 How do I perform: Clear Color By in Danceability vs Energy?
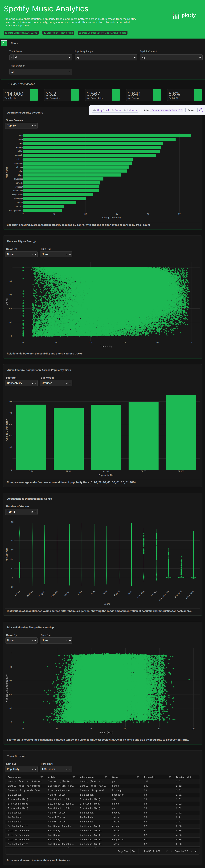click(x=32, y=254)
